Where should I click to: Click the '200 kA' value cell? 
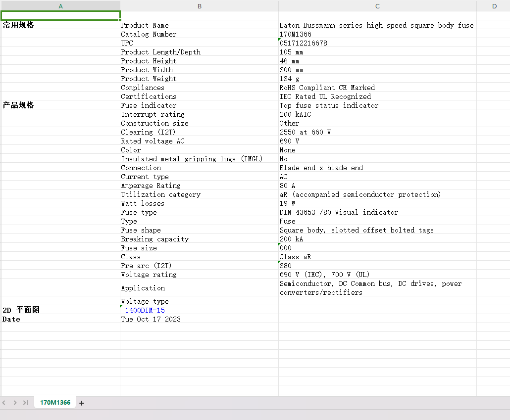[x=377, y=239]
